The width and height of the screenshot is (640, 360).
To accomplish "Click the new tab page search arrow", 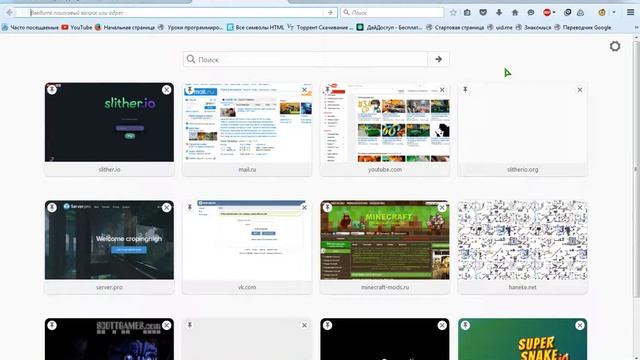I will (438, 60).
